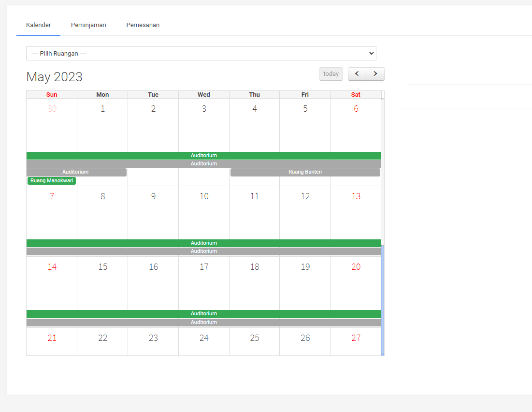The height and width of the screenshot is (412, 532).
Task: Open the green Ruang Manokwari event
Action: [52, 181]
